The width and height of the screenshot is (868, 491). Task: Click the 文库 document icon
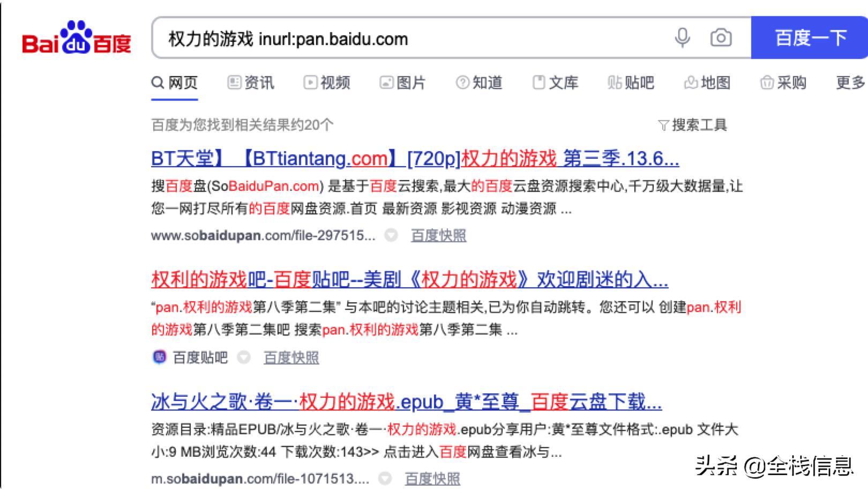coord(538,83)
